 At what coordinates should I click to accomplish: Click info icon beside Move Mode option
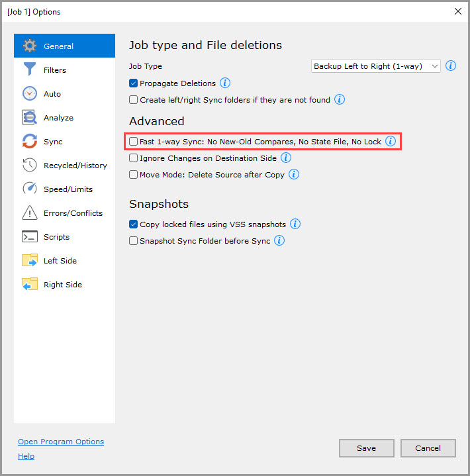coord(294,175)
